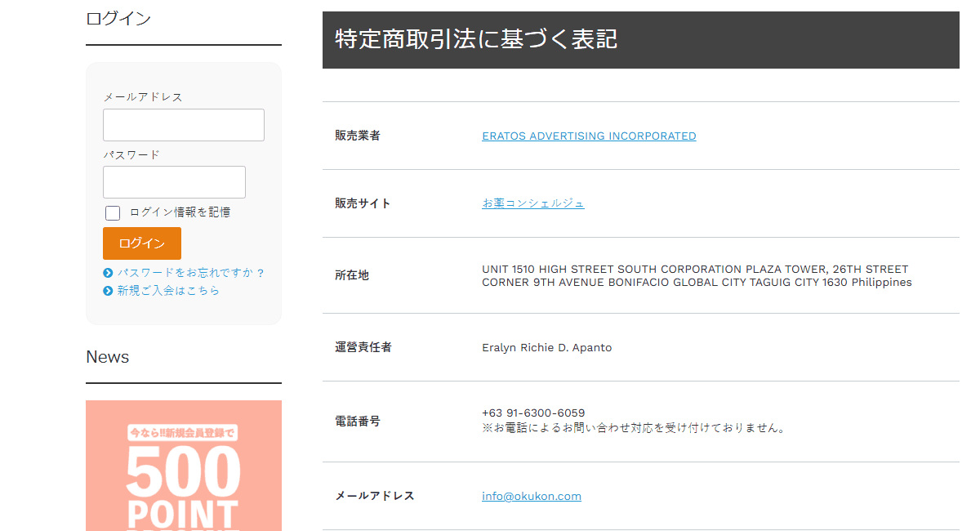Select the メールアドレス label above login field
This screenshot has height=531, width=980.
click(x=143, y=97)
